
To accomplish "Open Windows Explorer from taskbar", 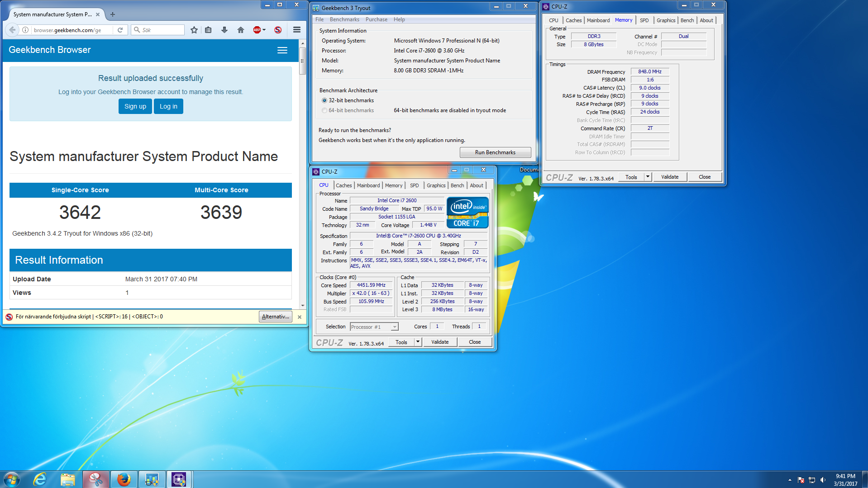I will (x=68, y=479).
